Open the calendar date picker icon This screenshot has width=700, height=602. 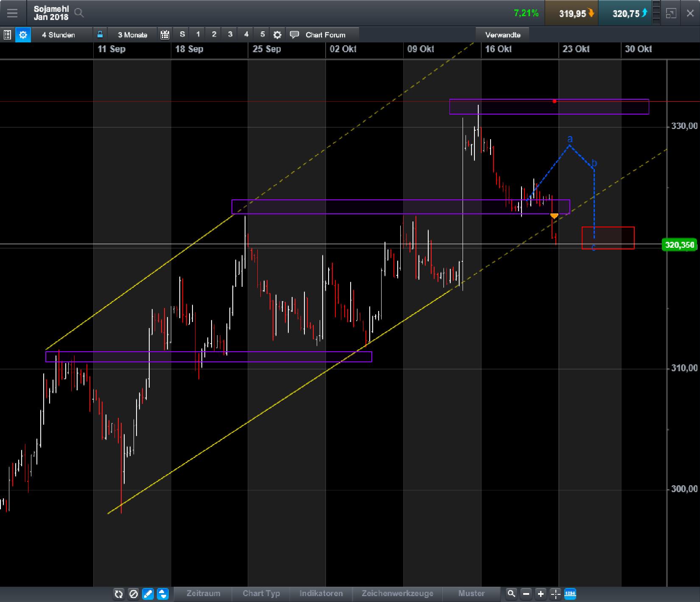165,34
